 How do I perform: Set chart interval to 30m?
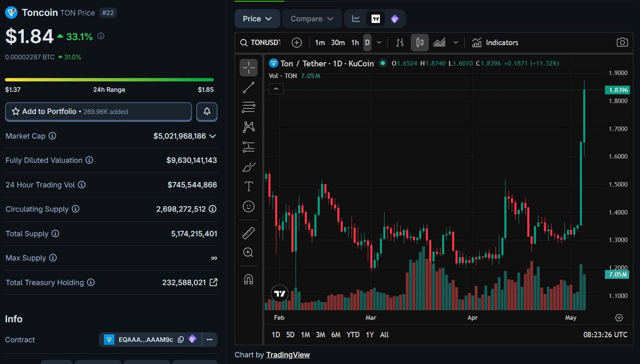point(338,43)
